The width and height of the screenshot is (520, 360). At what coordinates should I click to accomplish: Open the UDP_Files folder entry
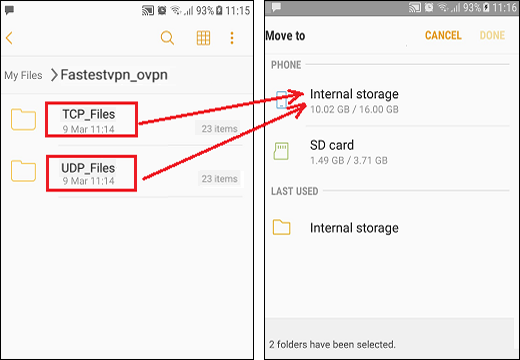[x=126, y=172]
